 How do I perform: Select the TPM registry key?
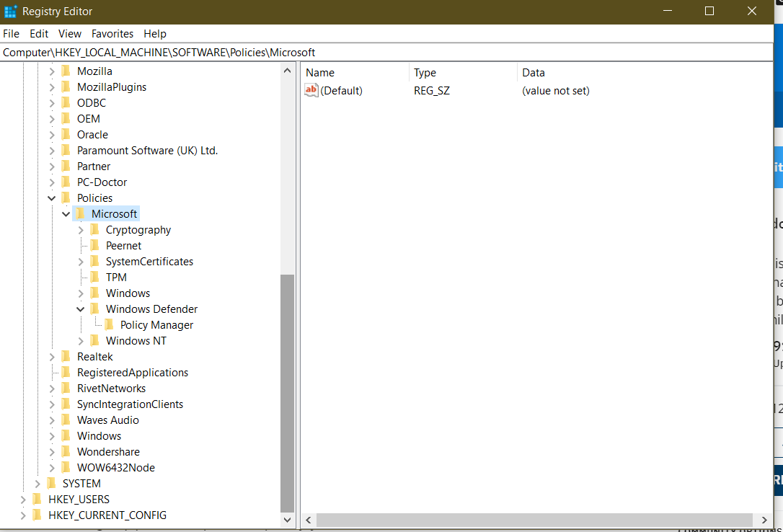(x=116, y=278)
